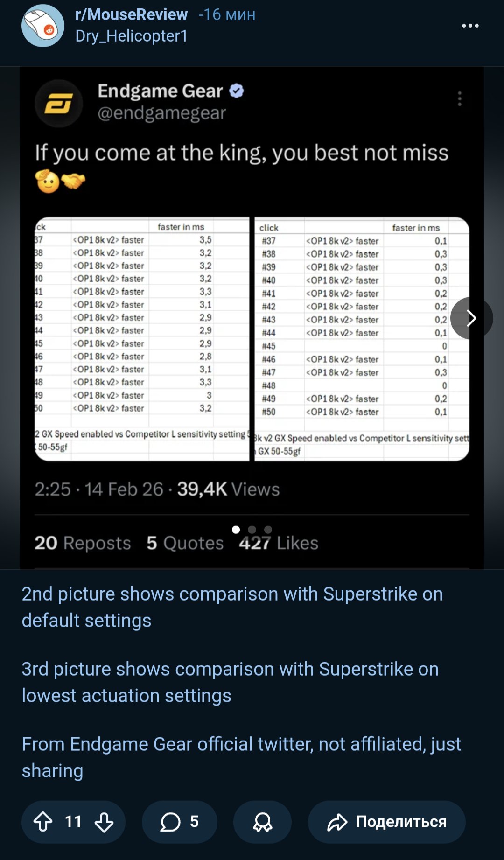Give an award to this post

tap(262, 822)
